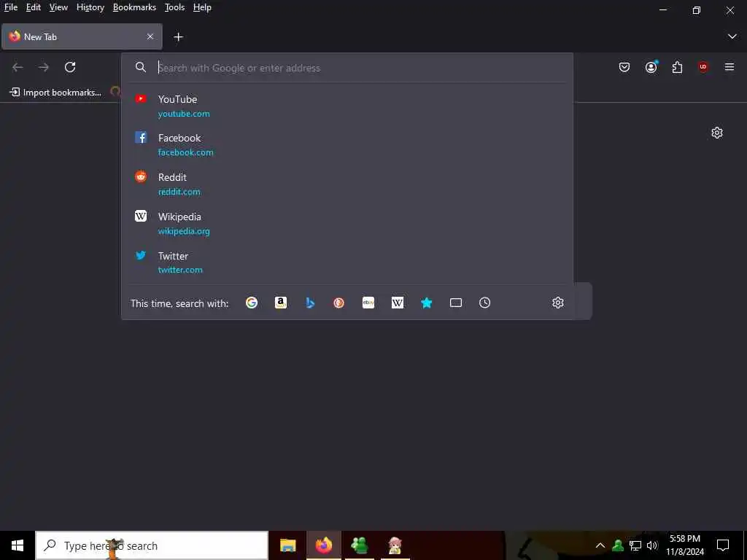Click the Windows taskbar search box

point(152,545)
